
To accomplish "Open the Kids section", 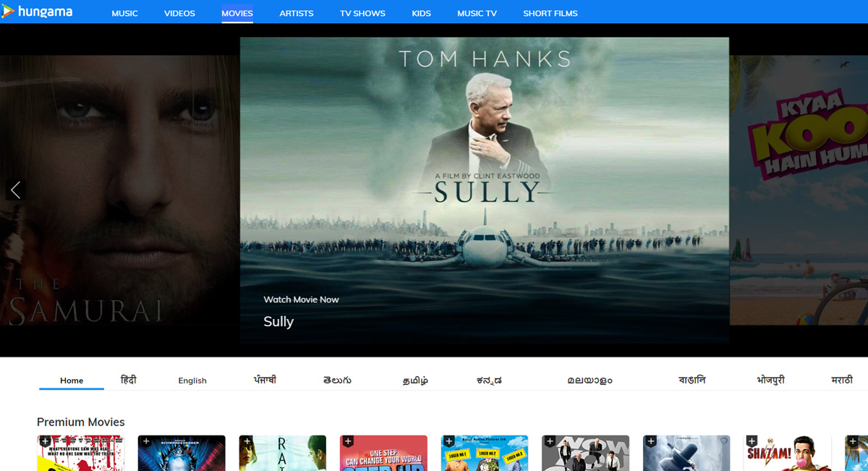I will pos(421,13).
